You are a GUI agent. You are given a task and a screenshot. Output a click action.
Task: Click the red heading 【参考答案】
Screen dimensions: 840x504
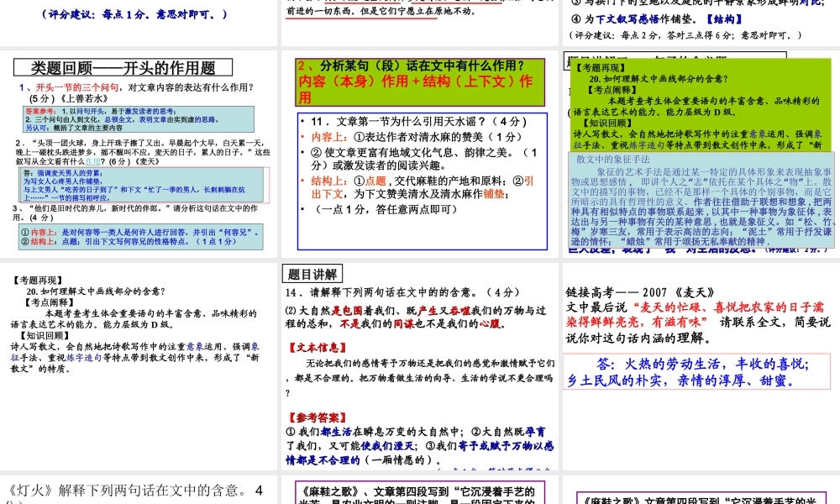318,417
